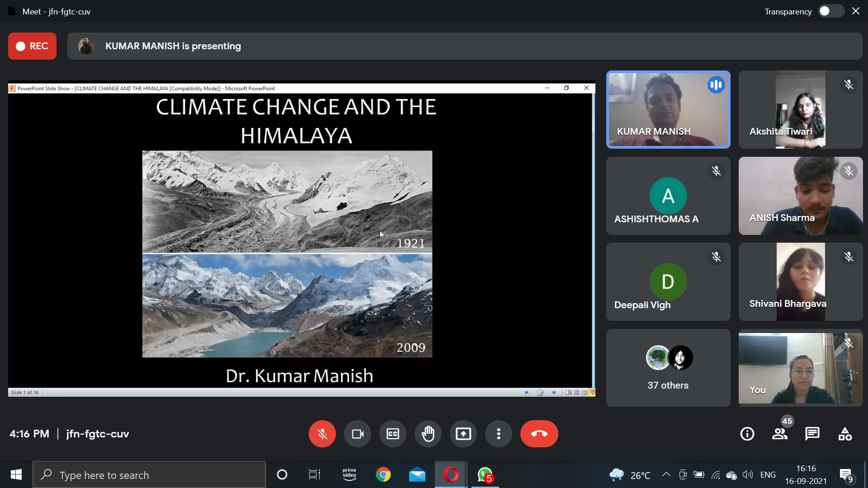Screen dimensions: 868x488
Task: Open meeting details info icon
Action: [747, 434]
